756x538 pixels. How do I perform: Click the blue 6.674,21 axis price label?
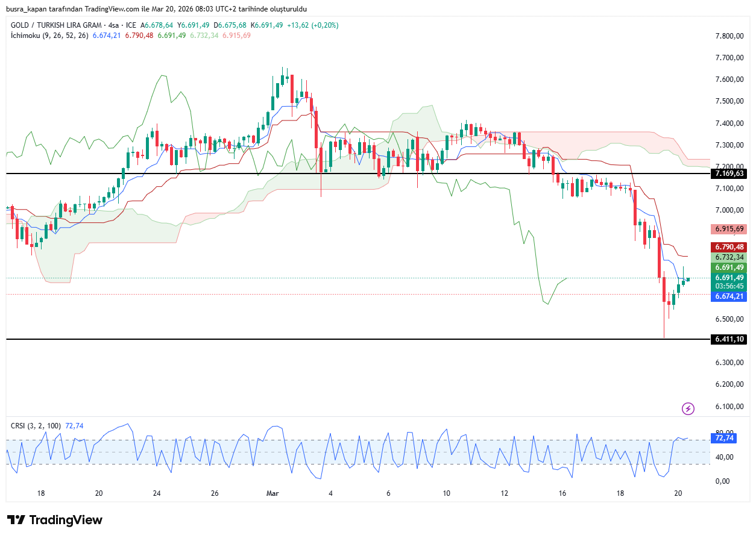coord(729,296)
